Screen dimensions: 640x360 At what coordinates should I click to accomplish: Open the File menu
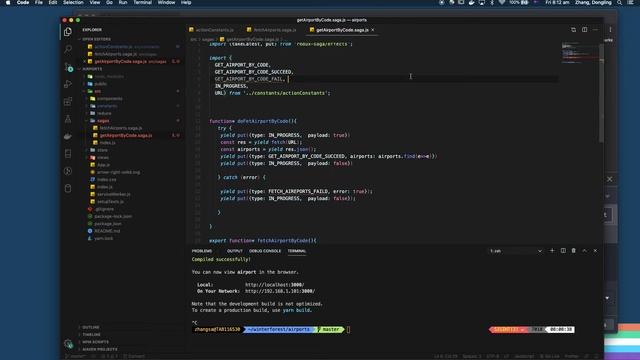(x=39, y=2)
